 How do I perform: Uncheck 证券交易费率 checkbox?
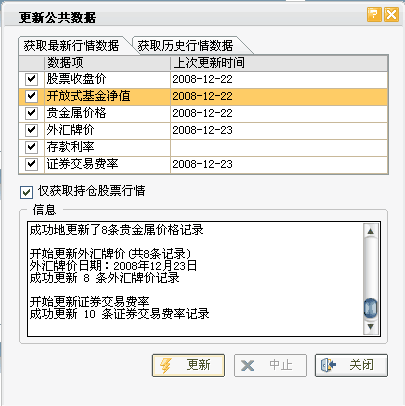pos(31,164)
